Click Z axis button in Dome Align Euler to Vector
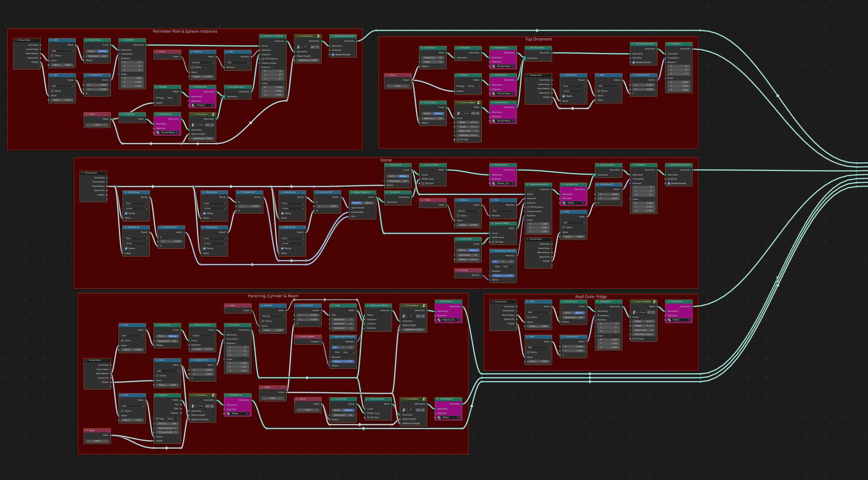This screenshot has height=480, width=868. coord(510,262)
